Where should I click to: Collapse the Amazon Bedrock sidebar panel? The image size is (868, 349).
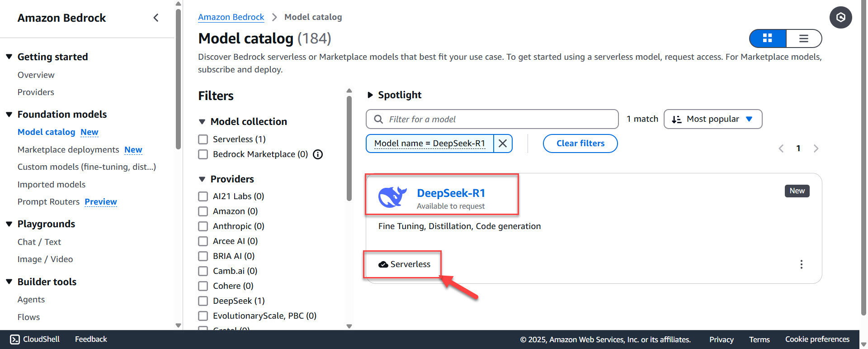(x=156, y=18)
